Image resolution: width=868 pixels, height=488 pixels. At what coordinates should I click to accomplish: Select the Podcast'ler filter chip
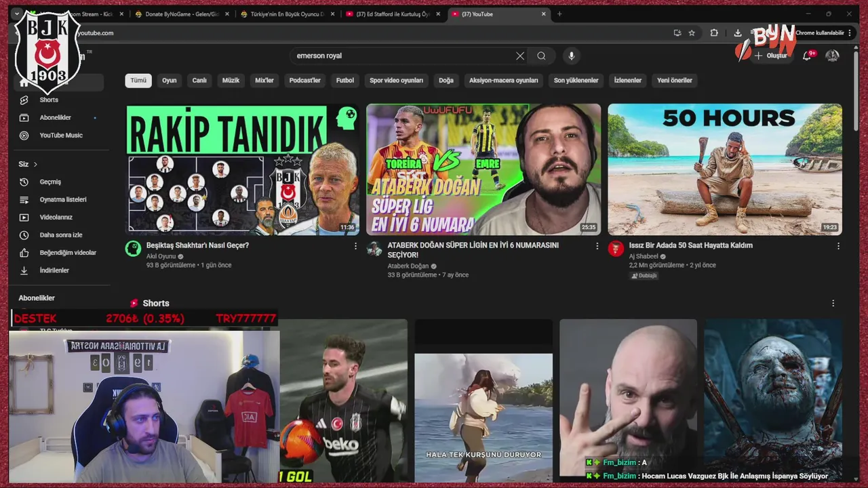click(305, 80)
